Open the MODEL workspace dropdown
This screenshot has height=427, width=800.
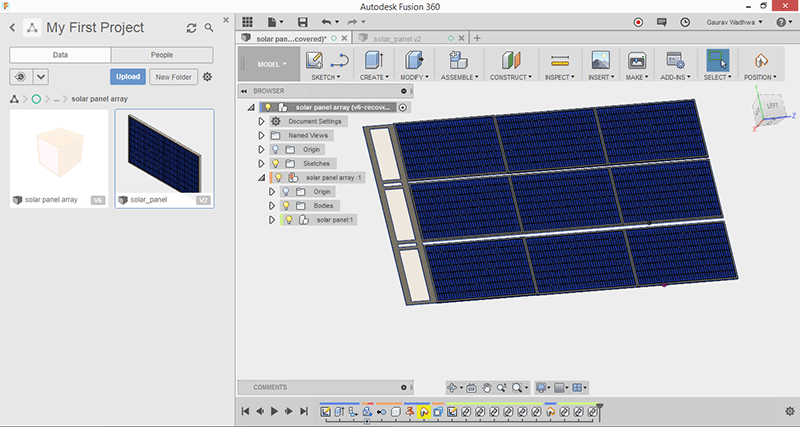click(272, 63)
